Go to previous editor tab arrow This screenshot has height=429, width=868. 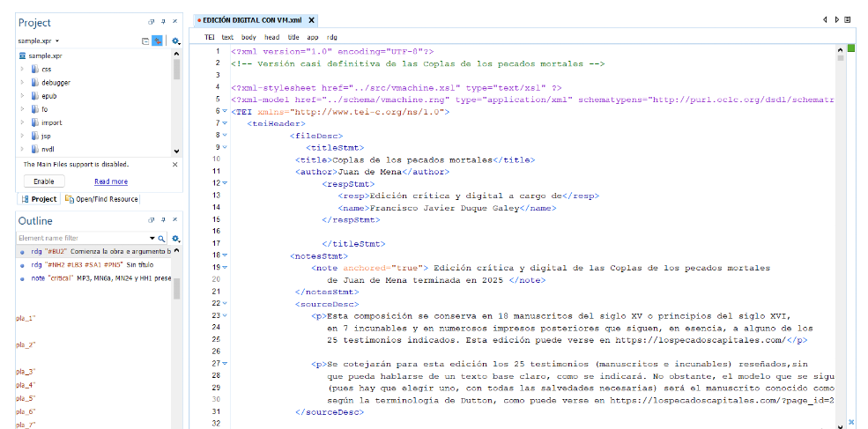pyautogui.click(x=826, y=19)
